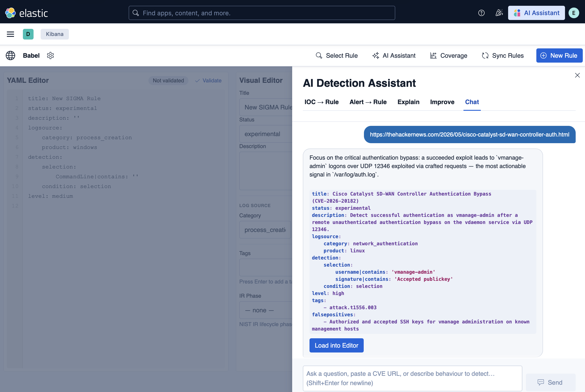Click the search magnifier icon in header

(136, 13)
